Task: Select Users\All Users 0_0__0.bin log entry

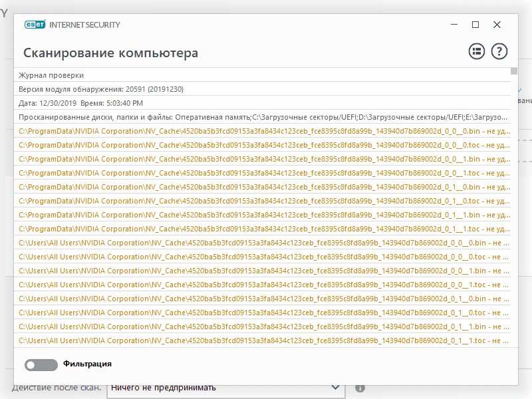Action: 264,243
